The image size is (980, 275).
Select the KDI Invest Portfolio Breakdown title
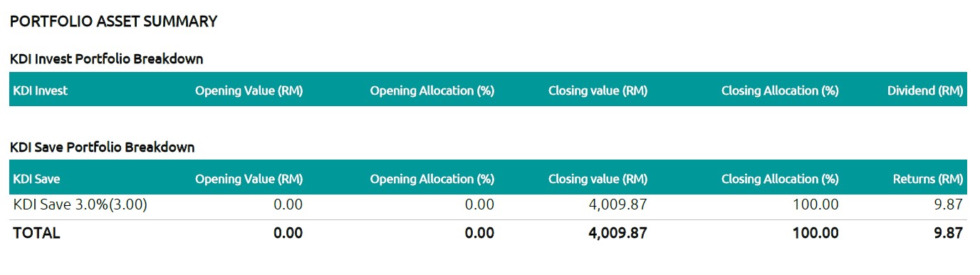[106, 59]
